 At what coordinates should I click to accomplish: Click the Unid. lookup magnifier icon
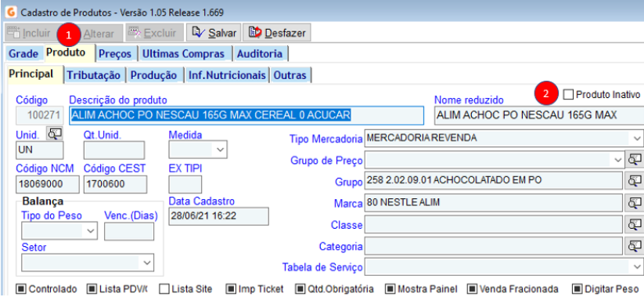(x=54, y=134)
